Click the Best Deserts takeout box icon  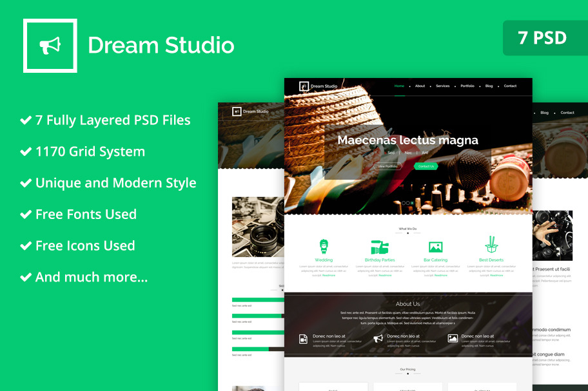[x=491, y=245]
